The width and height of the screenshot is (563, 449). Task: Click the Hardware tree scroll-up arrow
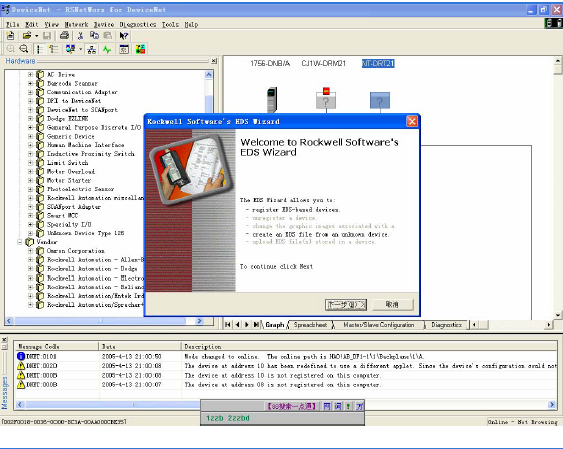coord(209,75)
